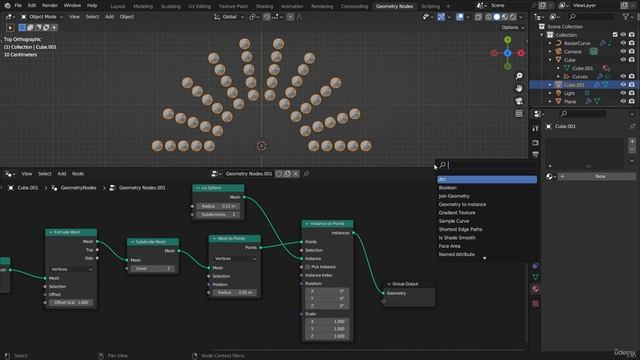Duplicate Geometry Nodes.001 node group icon

[x=287, y=174]
